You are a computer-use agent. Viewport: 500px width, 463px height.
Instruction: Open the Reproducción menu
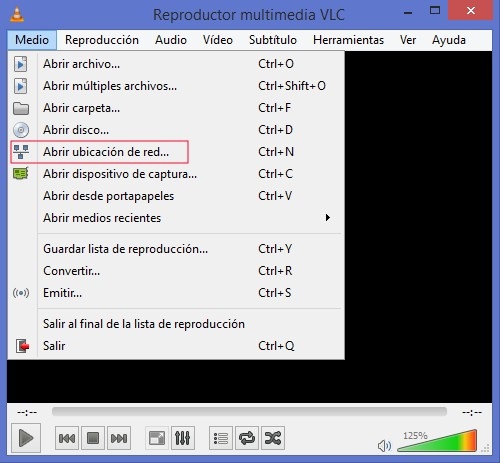coord(102,40)
